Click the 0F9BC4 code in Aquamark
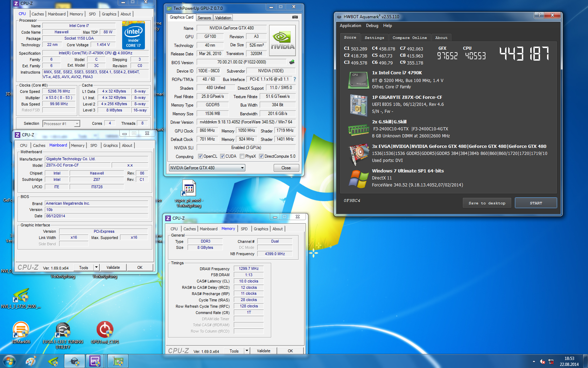The width and height of the screenshot is (588, 368). click(352, 200)
